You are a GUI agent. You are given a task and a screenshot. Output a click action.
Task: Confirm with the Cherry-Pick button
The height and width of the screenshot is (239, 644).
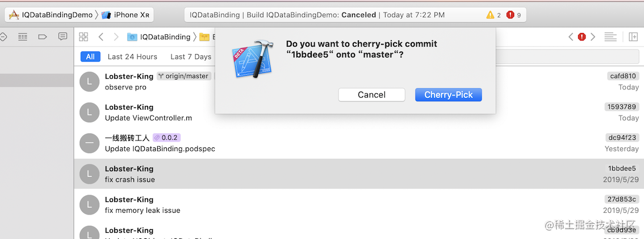[449, 94]
